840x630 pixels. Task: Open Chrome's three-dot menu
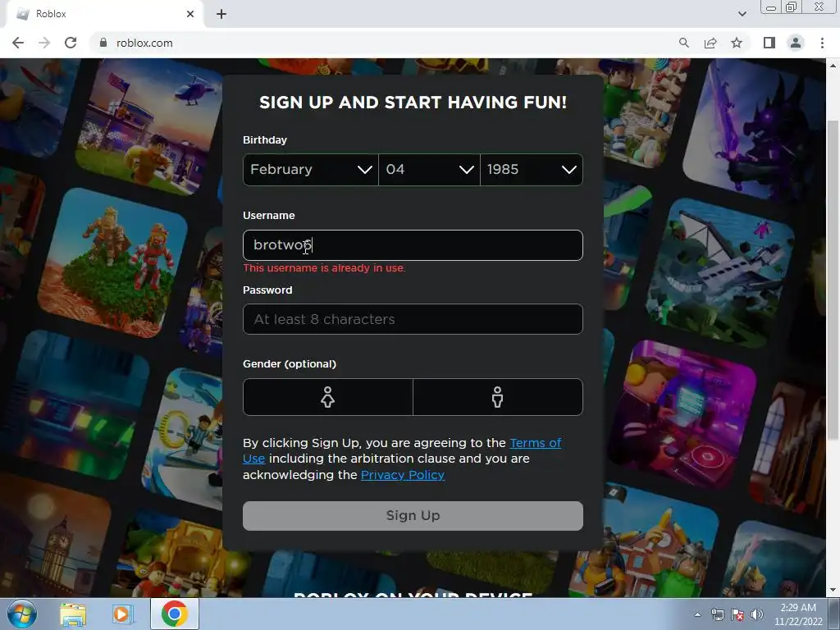click(822, 43)
